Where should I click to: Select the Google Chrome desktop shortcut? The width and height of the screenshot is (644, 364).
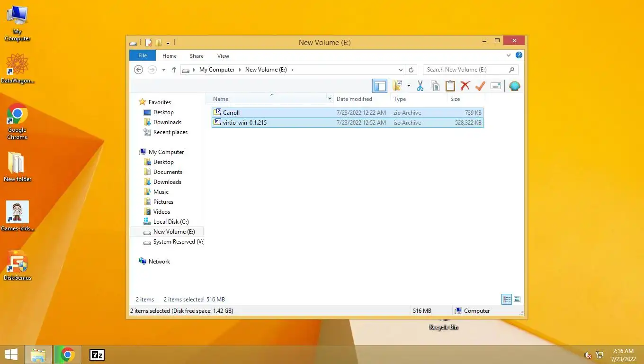(18, 121)
